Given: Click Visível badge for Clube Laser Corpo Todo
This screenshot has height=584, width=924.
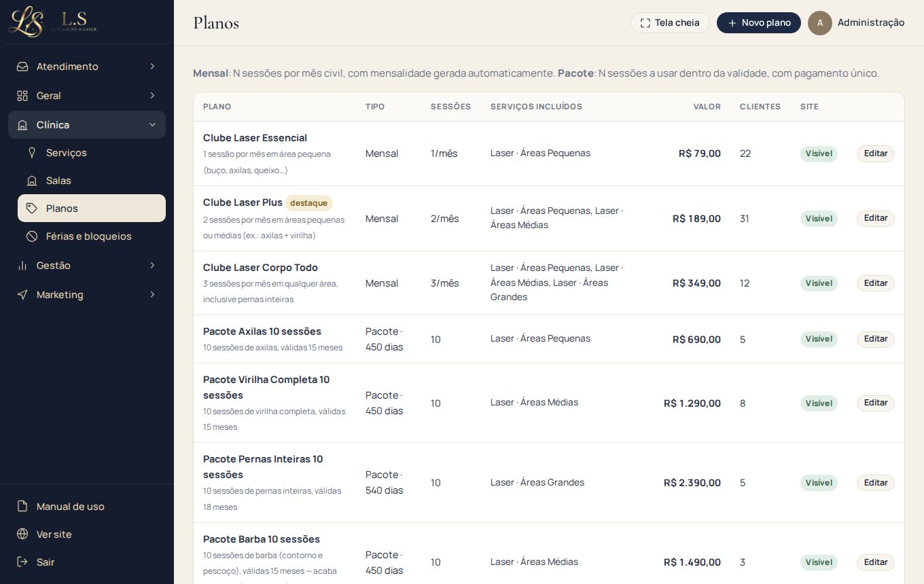Looking at the screenshot, I should [x=819, y=283].
